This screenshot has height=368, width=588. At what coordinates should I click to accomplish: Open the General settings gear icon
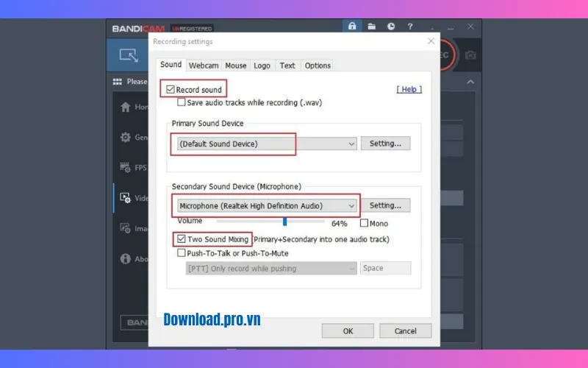click(125, 138)
